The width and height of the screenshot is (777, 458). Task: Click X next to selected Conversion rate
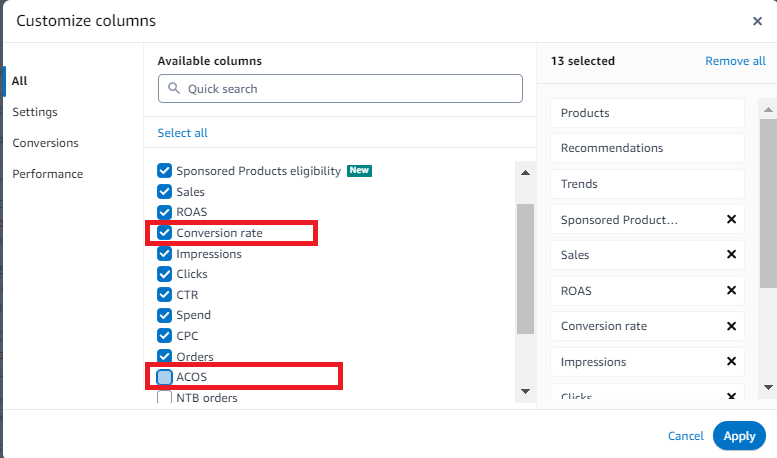[731, 326]
